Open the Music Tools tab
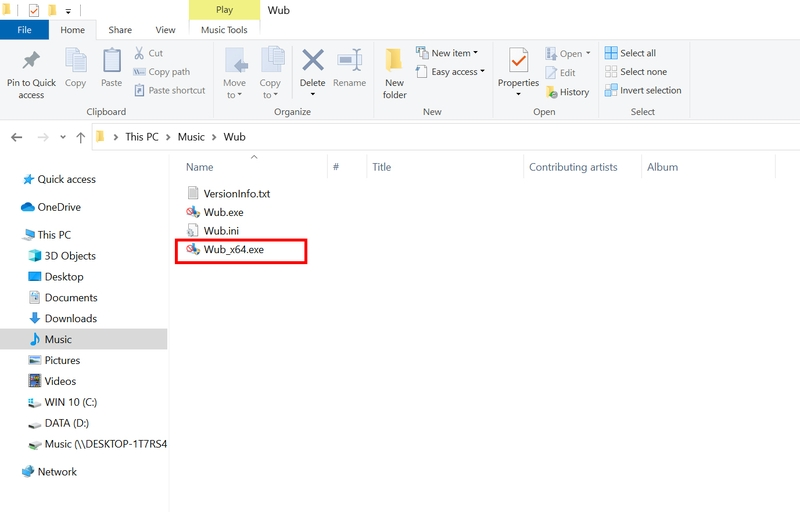This screenshot has height=512, width=800. pos(224,30)
